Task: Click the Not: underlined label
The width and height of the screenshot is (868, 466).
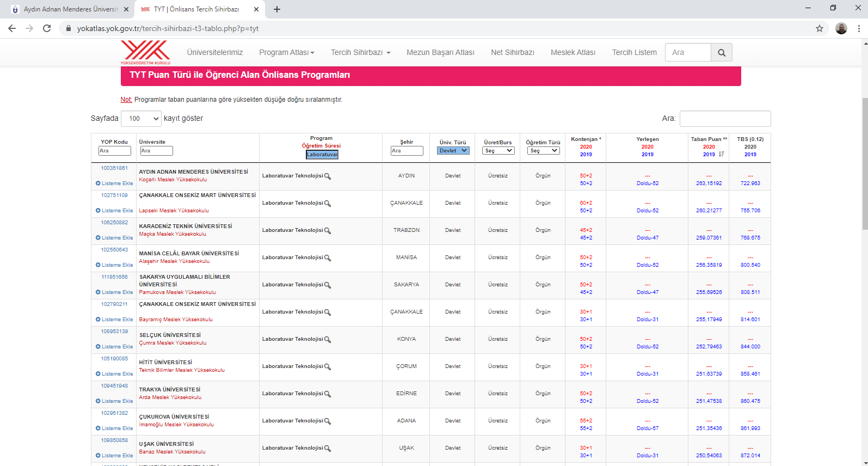Action: click(x=126, y=100)
